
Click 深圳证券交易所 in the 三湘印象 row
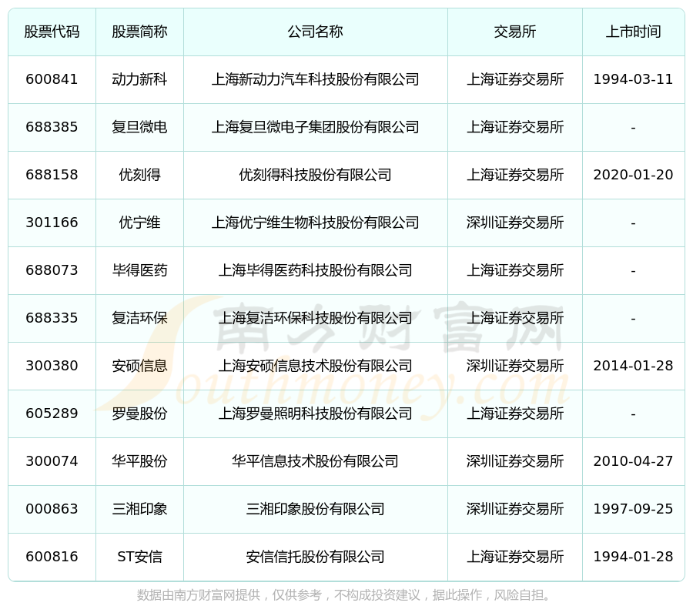coord(515,509)
